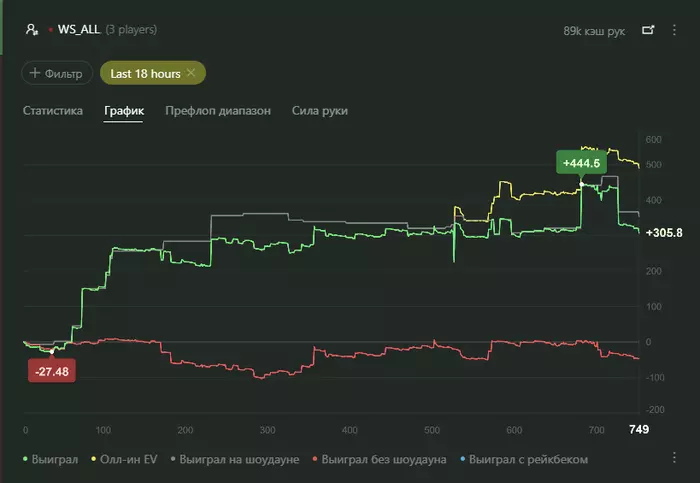
Task: Toggle the Выиграл green line in legend
Action: coord(50,459)
